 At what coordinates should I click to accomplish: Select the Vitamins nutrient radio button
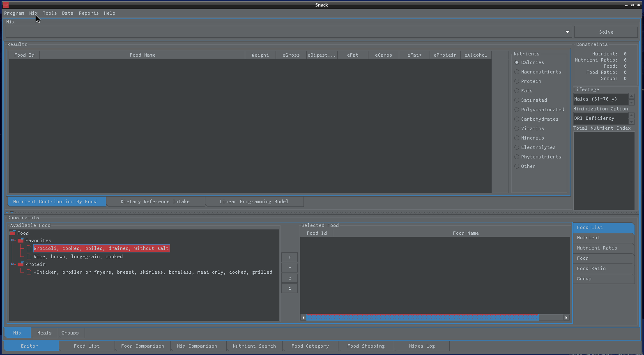coord(517,128)
